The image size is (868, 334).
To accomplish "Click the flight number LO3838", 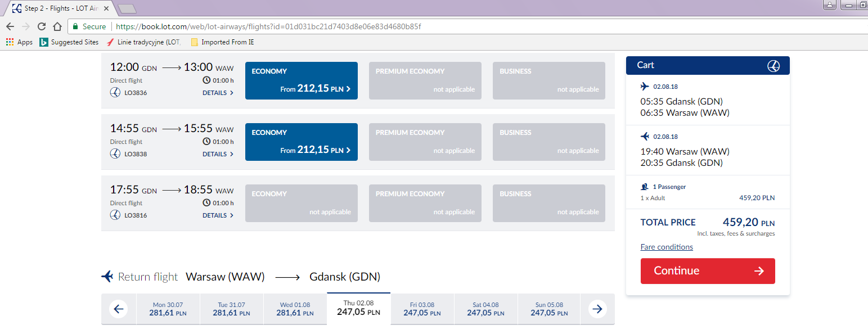I will click(136, 154).
